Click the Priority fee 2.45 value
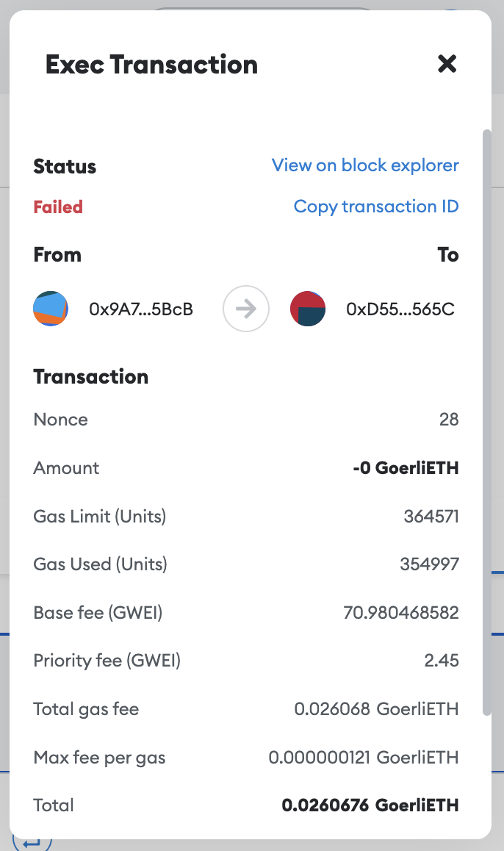Viewport: 504px width, 851px height. tap(441, 661)
